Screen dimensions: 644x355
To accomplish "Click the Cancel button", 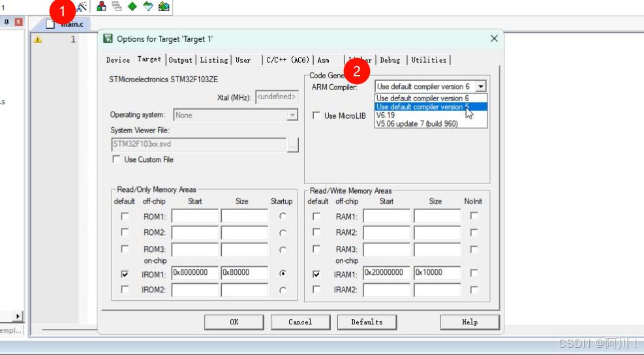I will click(x=300, y=322).
